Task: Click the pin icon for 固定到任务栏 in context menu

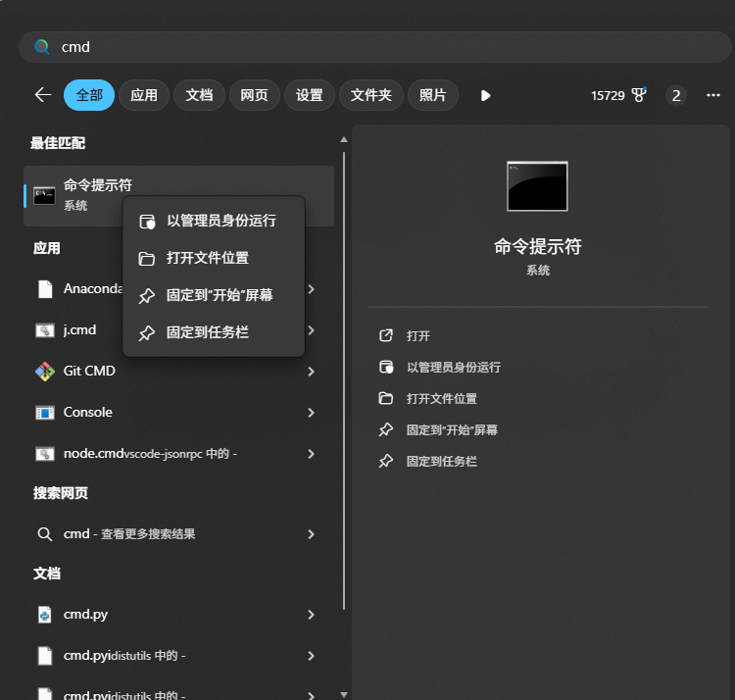Action: [147, 333]
